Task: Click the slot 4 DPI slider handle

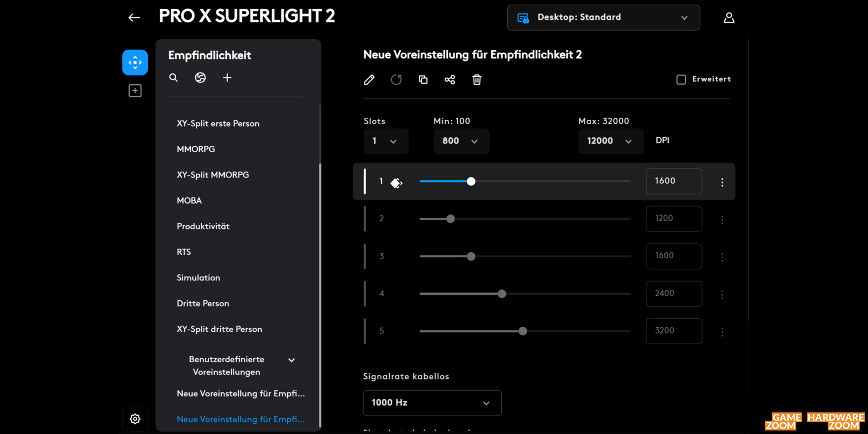Action: (502, 294)
